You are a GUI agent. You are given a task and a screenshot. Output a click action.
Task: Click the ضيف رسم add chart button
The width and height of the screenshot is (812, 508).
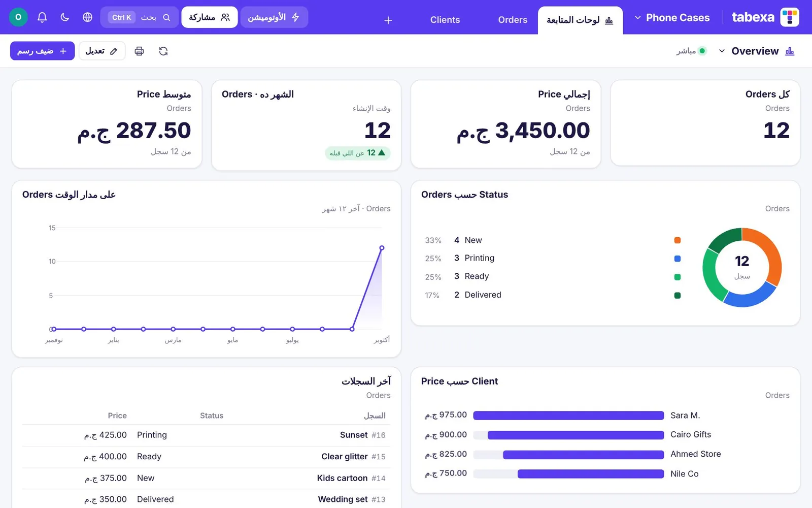43,51
